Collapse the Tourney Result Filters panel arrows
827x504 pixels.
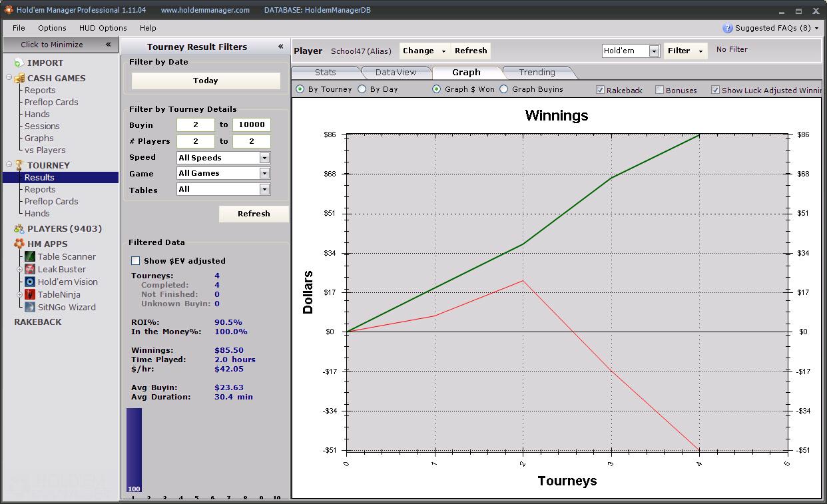[280, 47]
